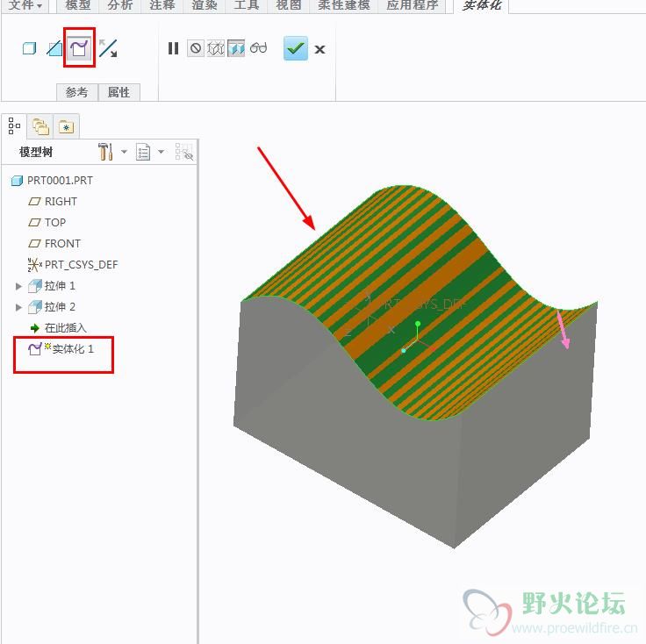Image resolution: width=646 pixels, height=644 pixels.
Task: Select the 拉伸 2 feature
Action: pyautogui.click(x=52, y=307)
